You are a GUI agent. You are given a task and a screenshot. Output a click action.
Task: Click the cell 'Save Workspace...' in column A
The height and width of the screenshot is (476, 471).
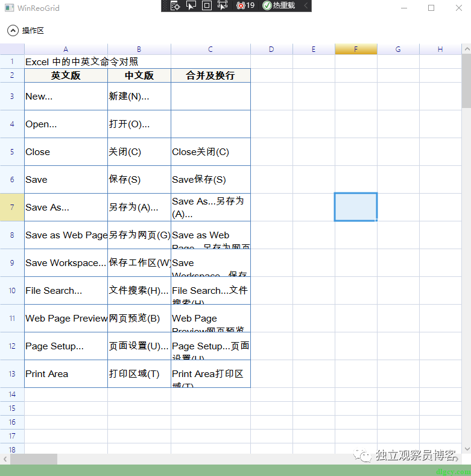click(66, 263)
